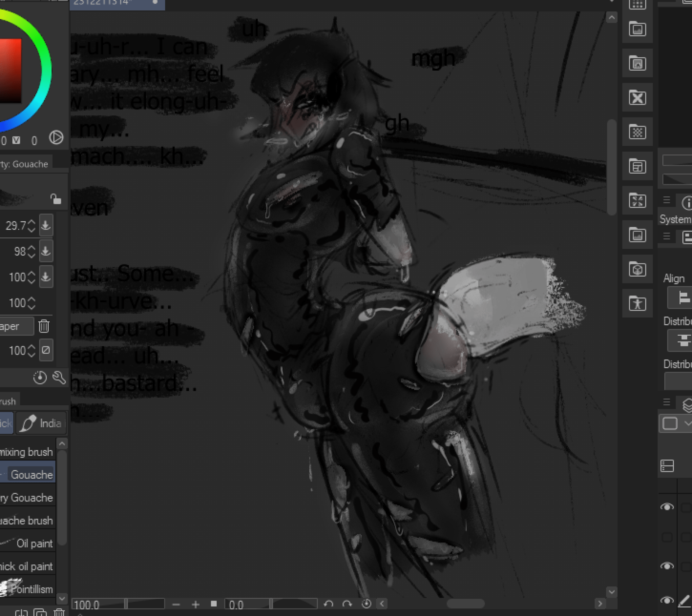This screenshot has height=616, width=692.
Task: Hide the bottom layer with pencil icon
Action: point(667,600)
